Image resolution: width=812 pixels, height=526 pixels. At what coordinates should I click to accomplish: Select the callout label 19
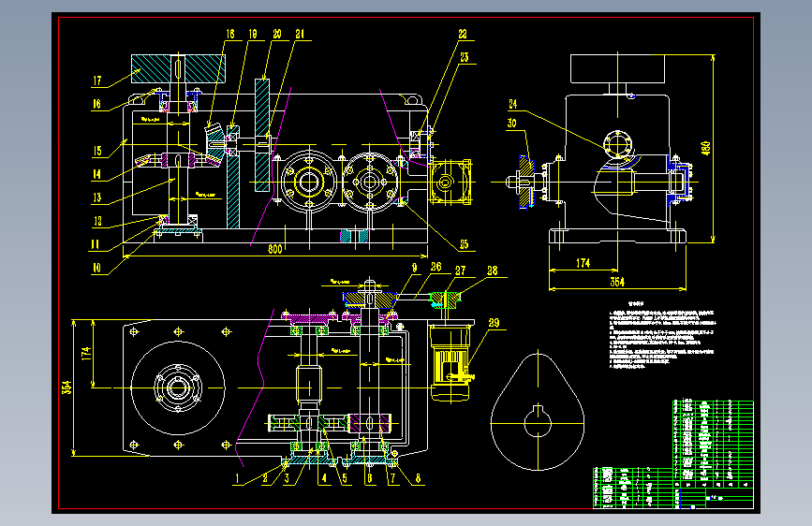(253, 35)
